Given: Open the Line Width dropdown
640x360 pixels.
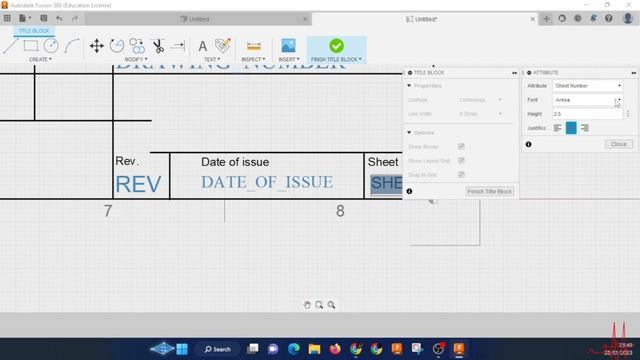Looking at the screenshot, I should coord(480,114).
